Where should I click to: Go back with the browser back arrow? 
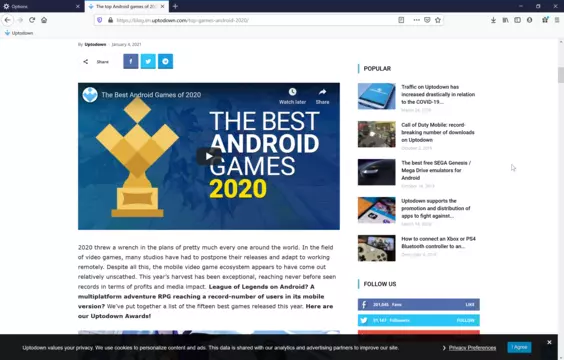[x=8, y=20]
